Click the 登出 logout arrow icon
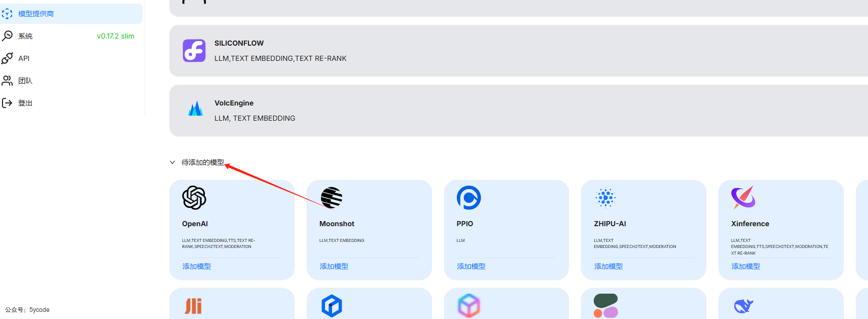 pyautogui.click(x=7, y=103)
